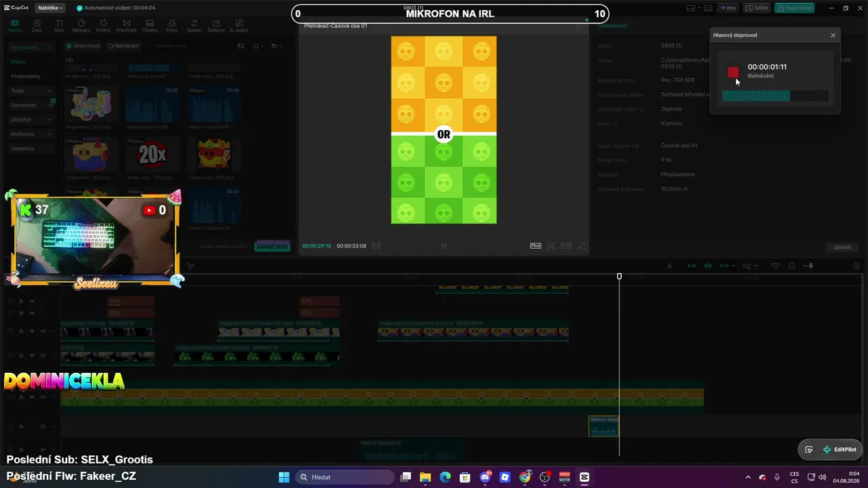Viewport: 868px width, 488px height.
Task: Open the media sort options dropdown
Action: [258, 46]
